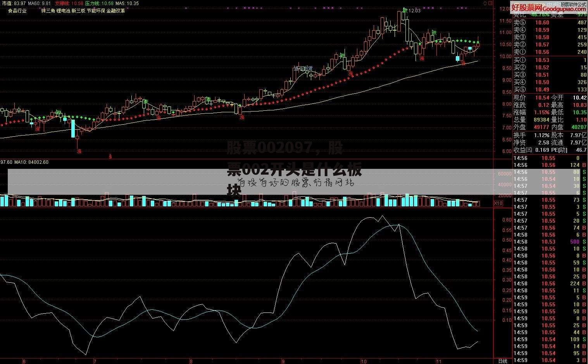The width and height of the screenshot is (588, 364).
Task: Click the 外盘 49177 value
Action: tap(541, 127)
